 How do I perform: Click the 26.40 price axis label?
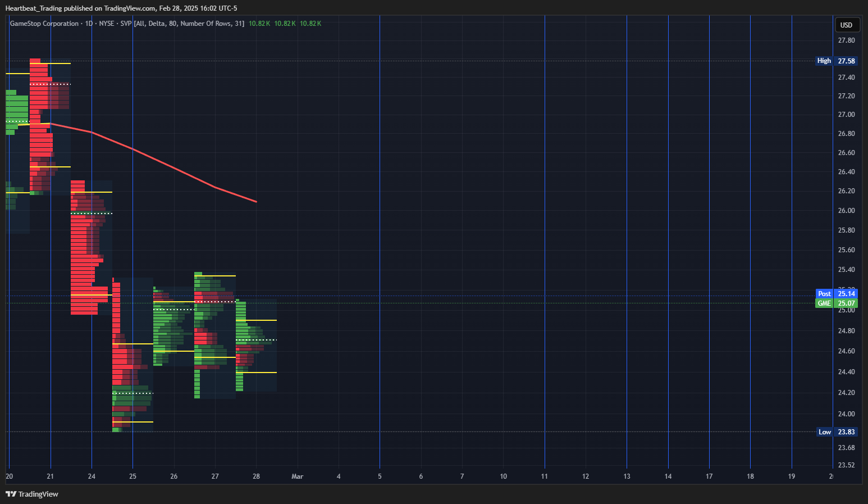click(x=846, y=172)
